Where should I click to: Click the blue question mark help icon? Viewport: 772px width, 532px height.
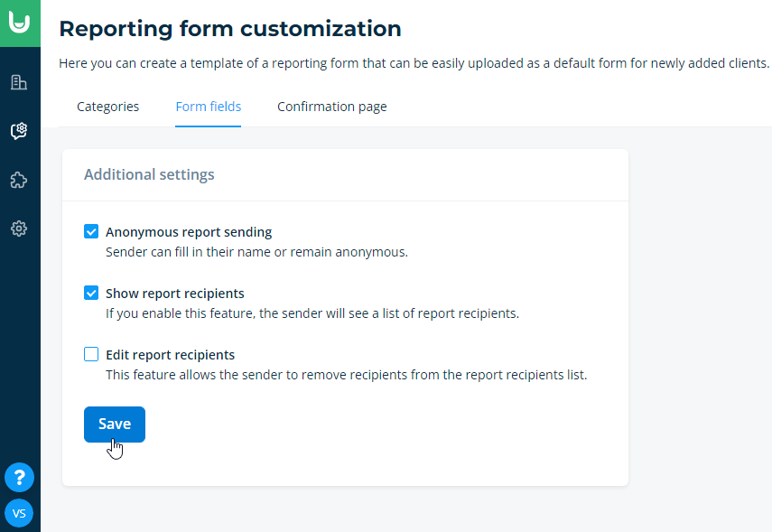(19, 477)
